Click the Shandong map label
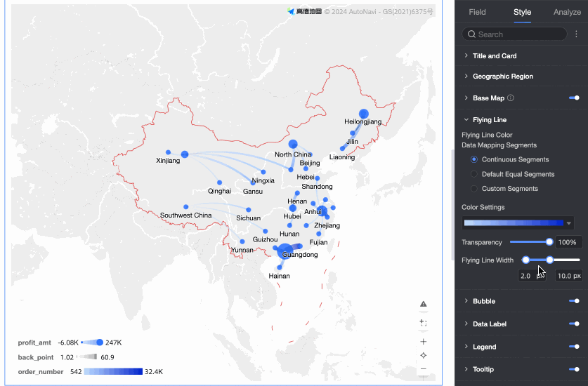Image resolution: width=588 pixels, height=386 pixels. (x=317, y=186)
